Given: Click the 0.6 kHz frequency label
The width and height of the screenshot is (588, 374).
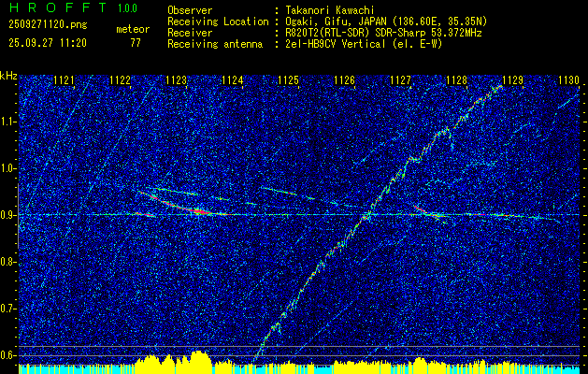Looking at the screenshot, I should [8, 355].
